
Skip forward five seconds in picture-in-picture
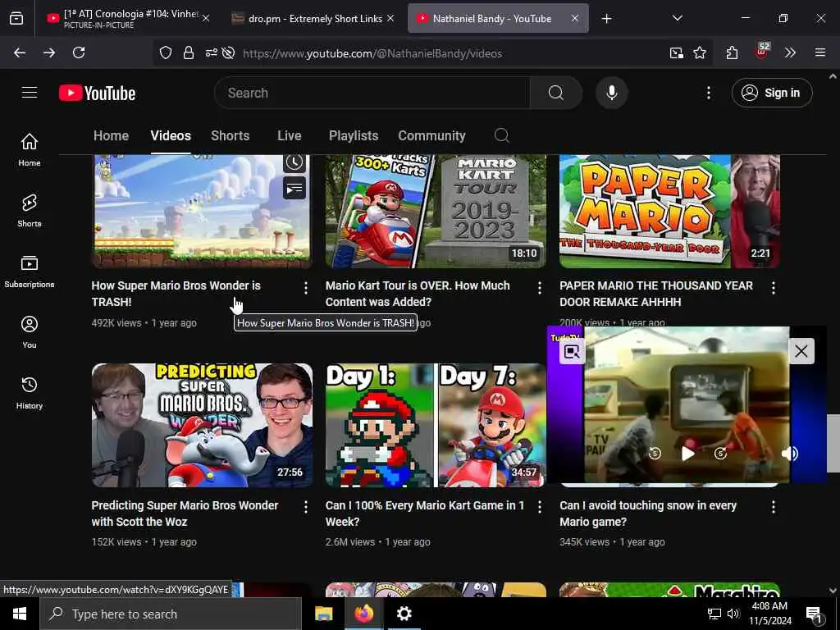(x=720, y=453)
